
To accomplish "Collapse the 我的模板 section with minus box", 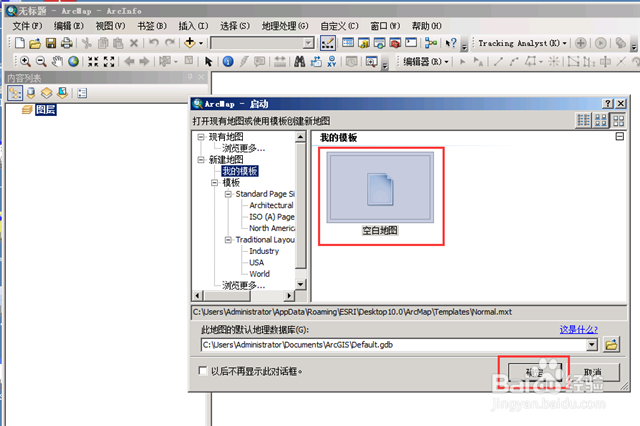I will [x=620, y=136].
